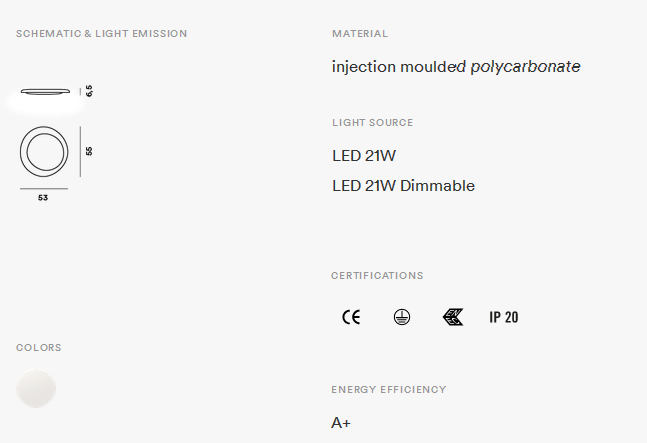
Task: Click the circular top-view lamp schematic
Action: (44, 153)
